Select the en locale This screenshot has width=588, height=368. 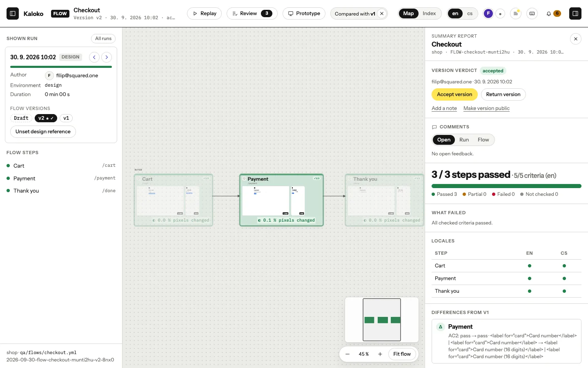pyautogui.click(x=455, y=13)
